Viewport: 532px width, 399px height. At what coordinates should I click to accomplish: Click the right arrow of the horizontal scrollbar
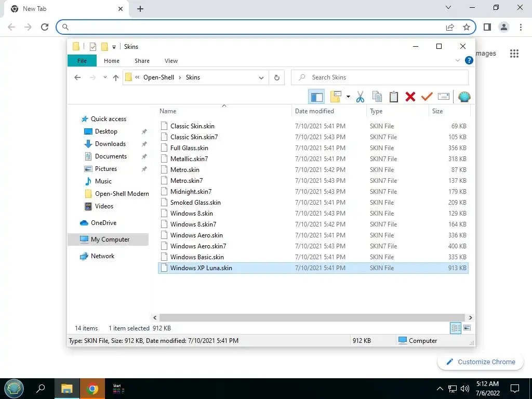click(x=470, y=317)
